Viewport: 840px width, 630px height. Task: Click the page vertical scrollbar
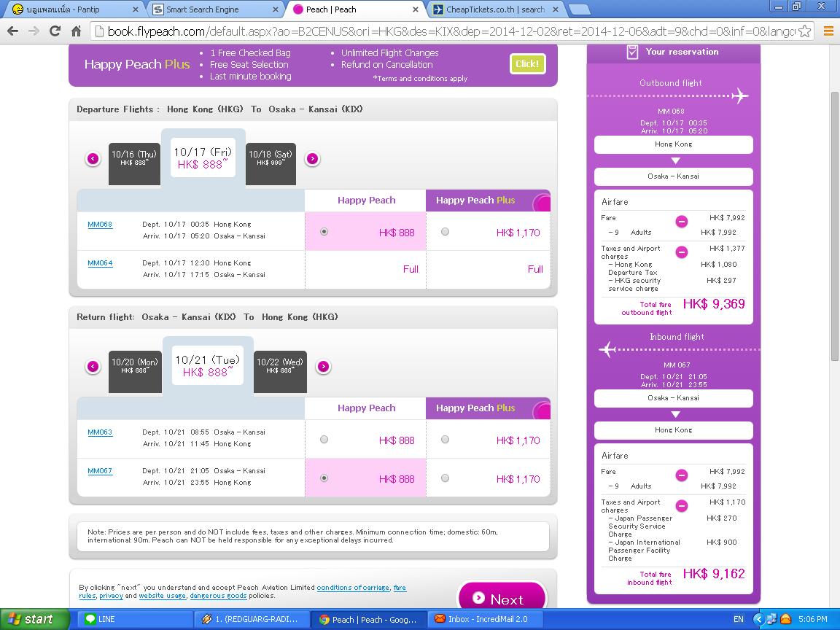(x=835, y=225)
